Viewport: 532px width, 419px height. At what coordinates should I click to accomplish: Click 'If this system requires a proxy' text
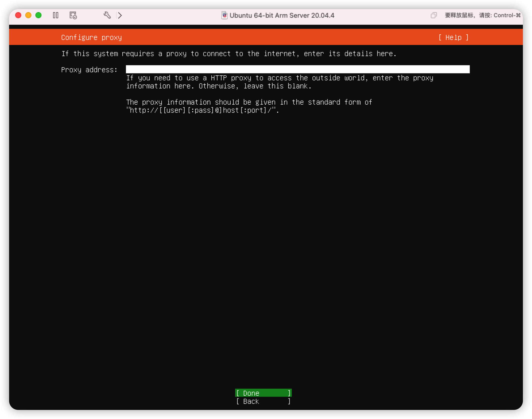coord(124,54)
